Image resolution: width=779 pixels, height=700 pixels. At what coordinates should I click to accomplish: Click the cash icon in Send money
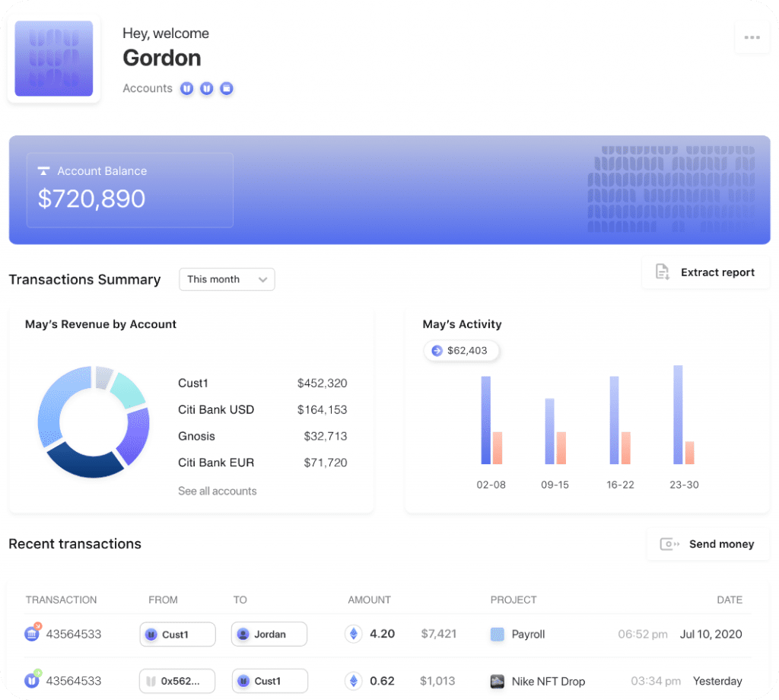click(x=669, y=544)
